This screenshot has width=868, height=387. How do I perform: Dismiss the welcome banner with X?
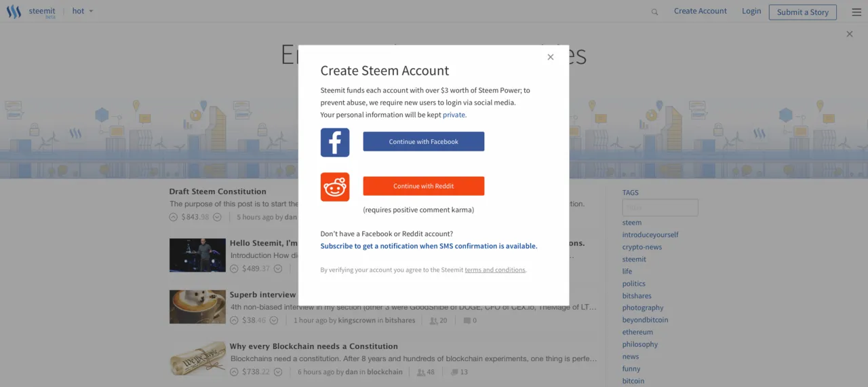click(x=850, y=34)
